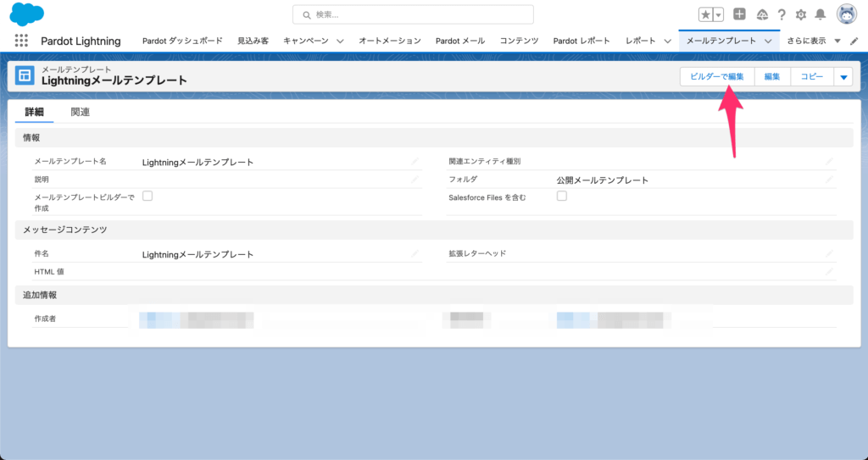Screen dimensions: 868x460
Task: Open the help question mark icon
Action: 781,15
